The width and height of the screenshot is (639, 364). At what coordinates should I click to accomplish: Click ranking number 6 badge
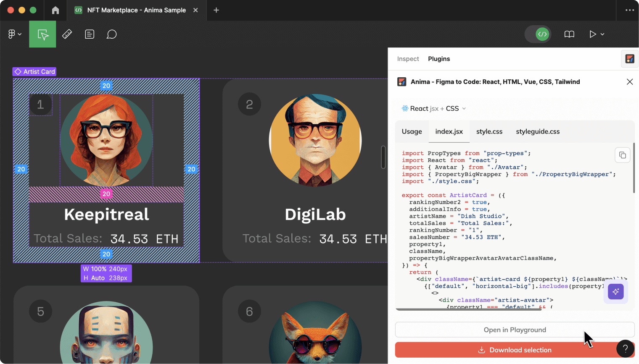(249, 312)
